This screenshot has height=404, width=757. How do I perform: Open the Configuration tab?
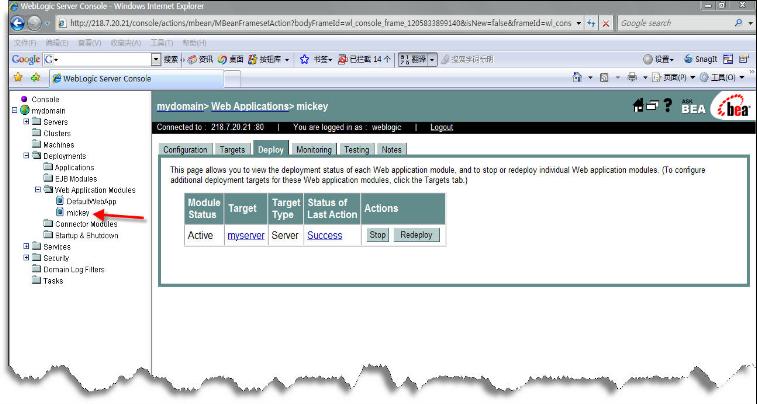click(x=185, y=150)
